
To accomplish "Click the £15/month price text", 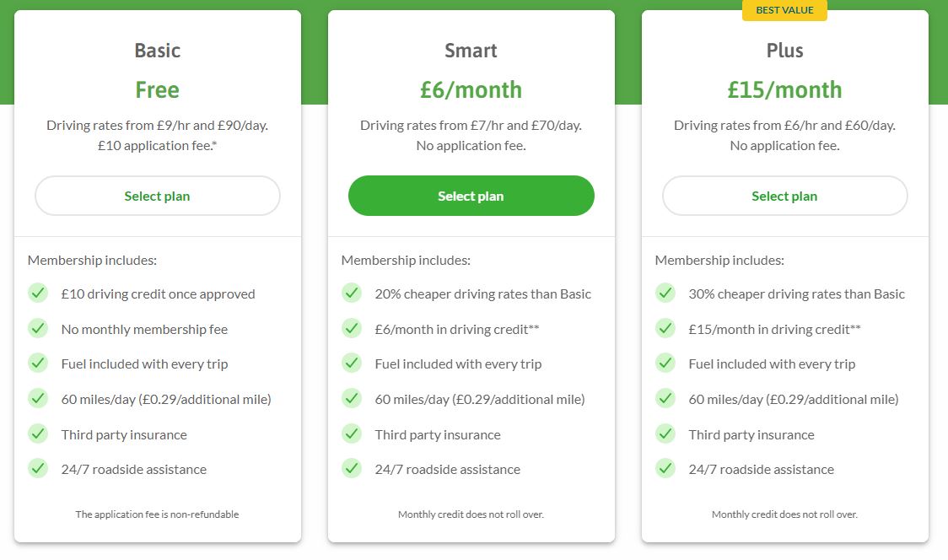I will (x=784, y=89).
